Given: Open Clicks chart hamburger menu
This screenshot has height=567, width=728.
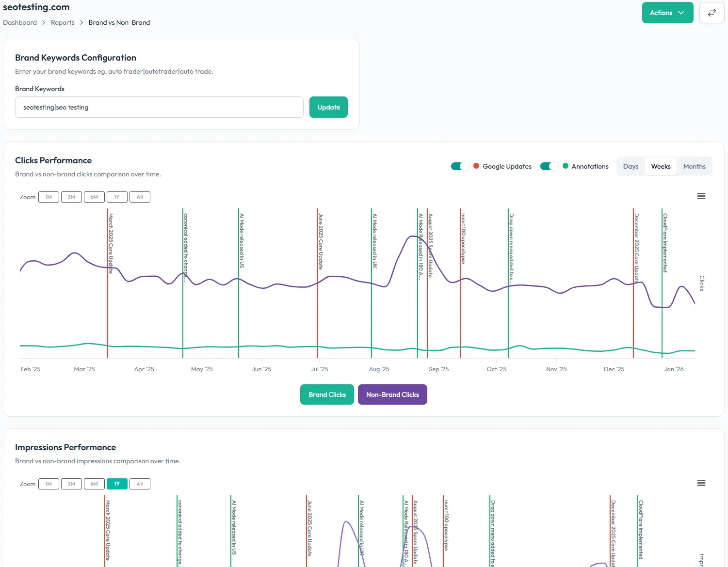Looking at the screenshot, I should click(x=701, y=196).
